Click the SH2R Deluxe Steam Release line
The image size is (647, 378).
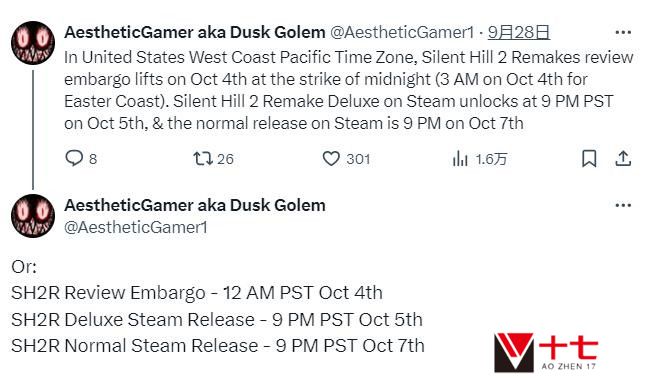point(217,319)
